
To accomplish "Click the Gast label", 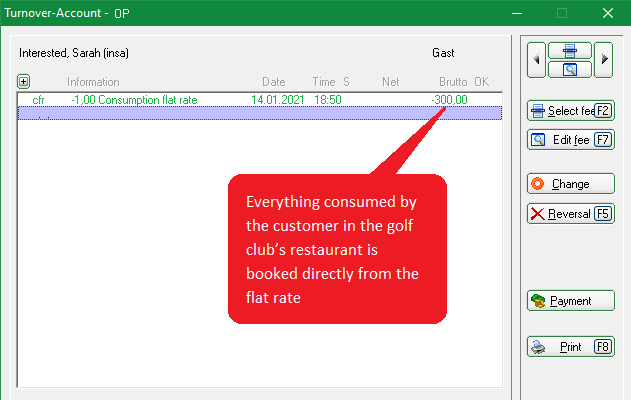I will click(x=443, y=53).
